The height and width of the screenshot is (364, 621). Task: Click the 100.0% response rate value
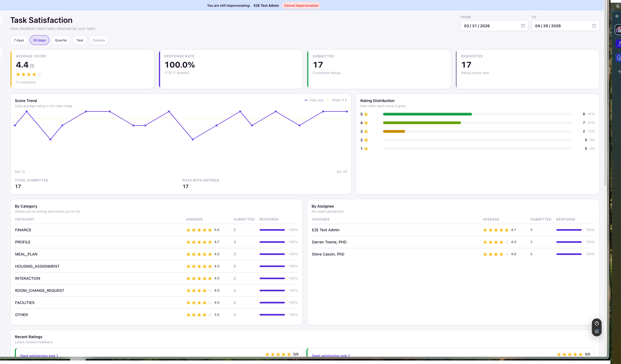coord(180,65)
